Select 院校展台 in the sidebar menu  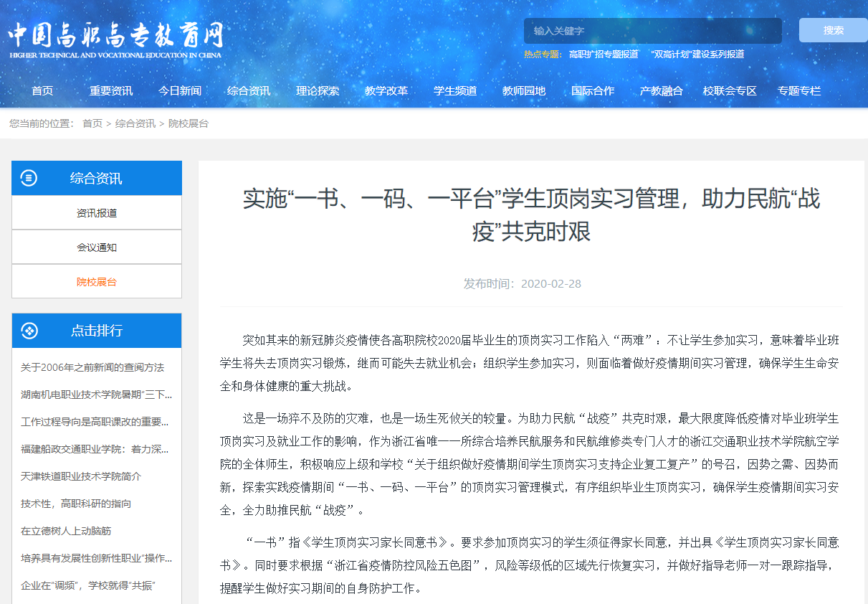click(x=97, y=282)
